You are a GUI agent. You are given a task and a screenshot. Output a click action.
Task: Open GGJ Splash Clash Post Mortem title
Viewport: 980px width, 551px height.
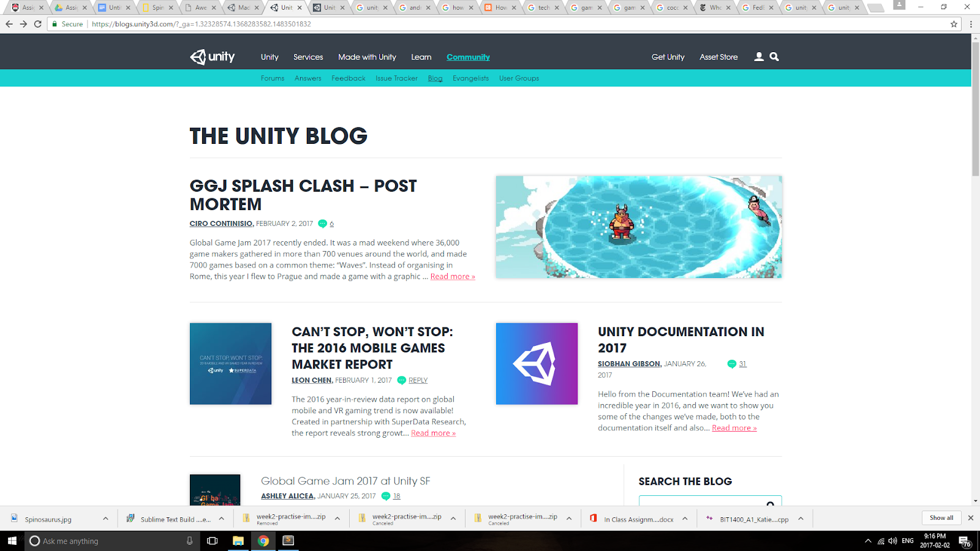(x=303, y=195)
